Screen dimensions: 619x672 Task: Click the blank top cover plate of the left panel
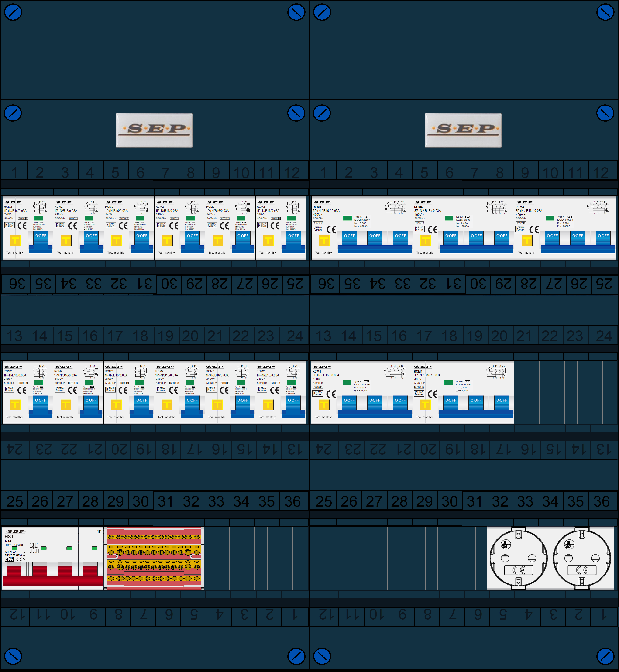pos(155,50)
